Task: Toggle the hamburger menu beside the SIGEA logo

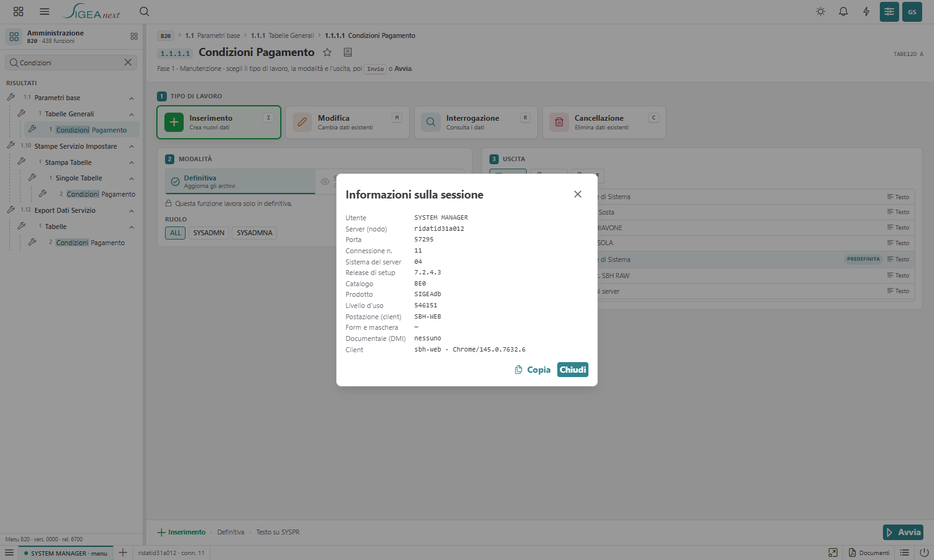Action: (x=44, y=12)
